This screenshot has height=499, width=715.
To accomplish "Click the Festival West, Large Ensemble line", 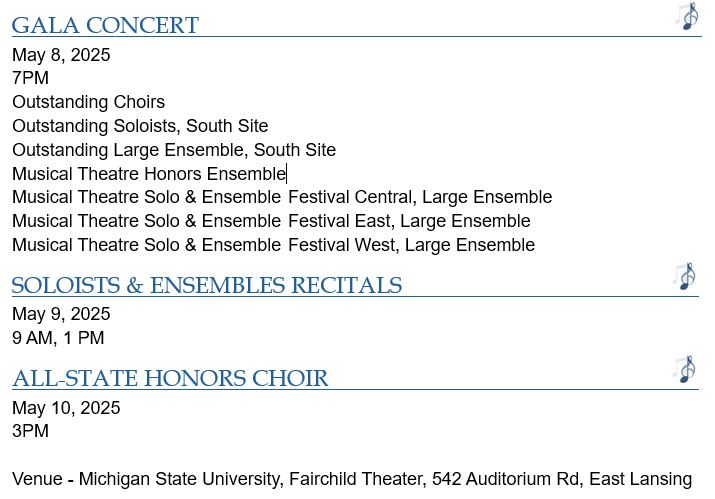I will pyautogui.click(x=273, y=245).
